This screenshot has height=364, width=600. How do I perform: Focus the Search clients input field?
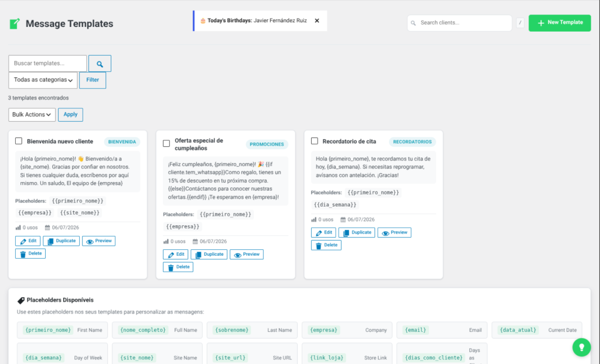point(459,23)
